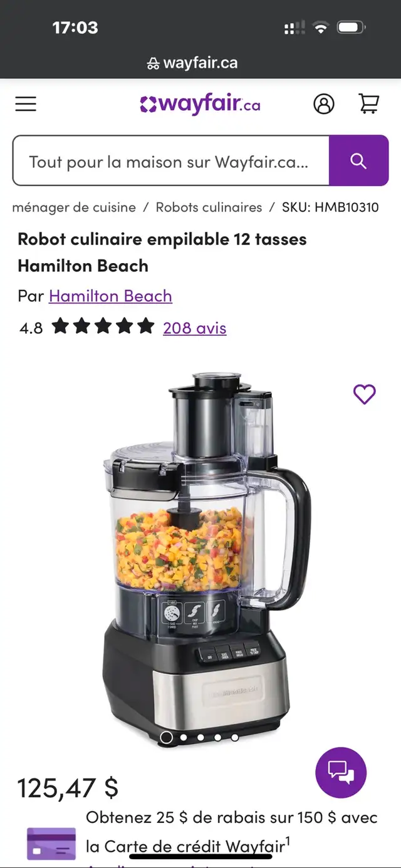This screenshot has height=868, width=401.
Task: View the shopping cart
Action: [x=369, y=103]
